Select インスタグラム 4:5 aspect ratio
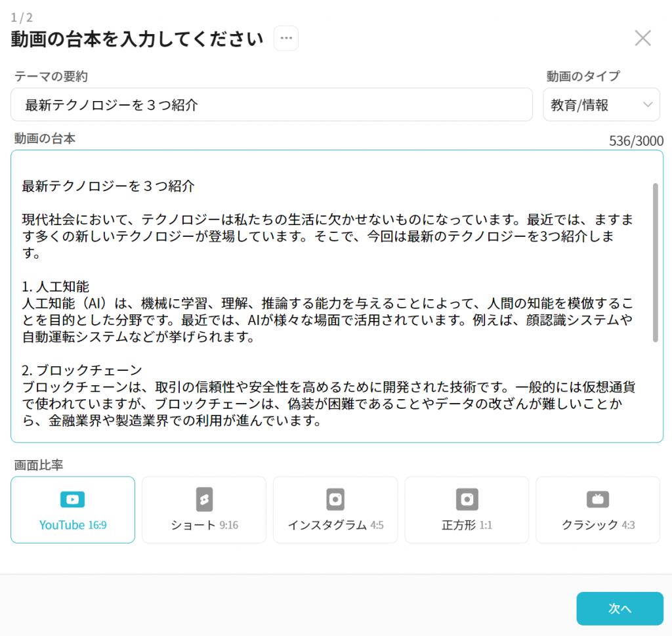The width and height of the screenshot is (672, 636). tap(335, 509)
